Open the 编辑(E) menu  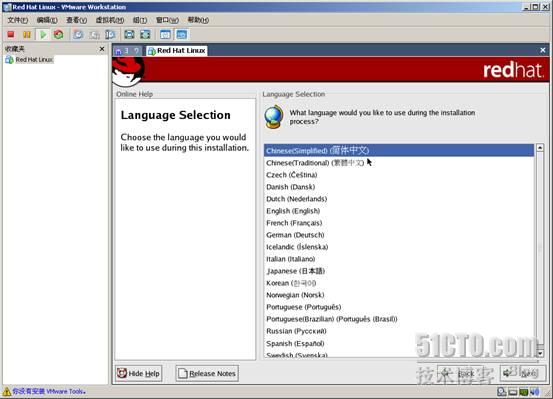coord(47,20)
